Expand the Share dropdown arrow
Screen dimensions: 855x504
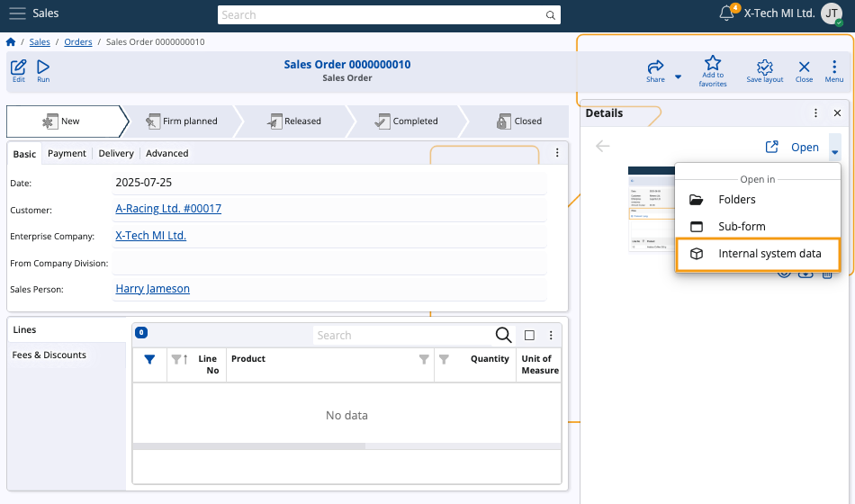(678, 77)
